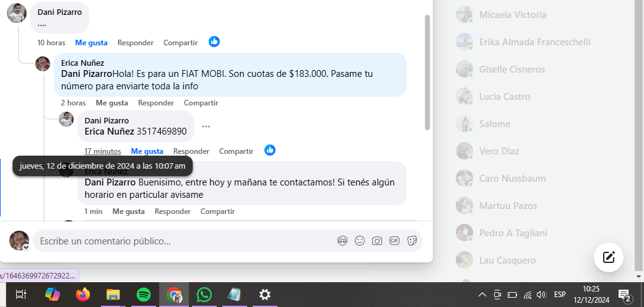The height and width of the screenshot is (307, 644).
Task: Click the comments scrollbar thumb
Action: (427, 73)
